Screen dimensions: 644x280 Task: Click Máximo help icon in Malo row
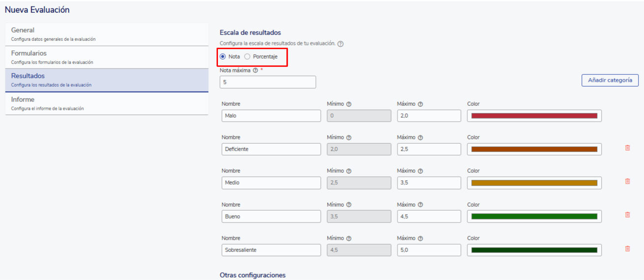421,104
